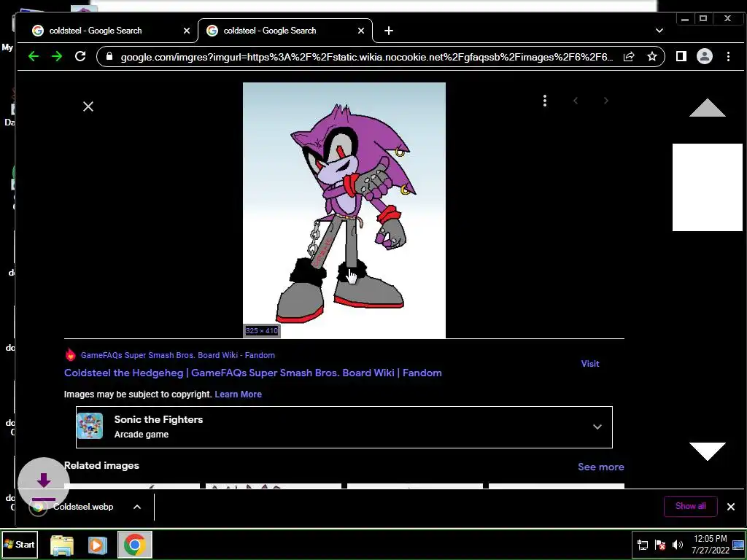Open the image preview more options menu
This screenshot has width=747, height=560.
click(544, 101)
